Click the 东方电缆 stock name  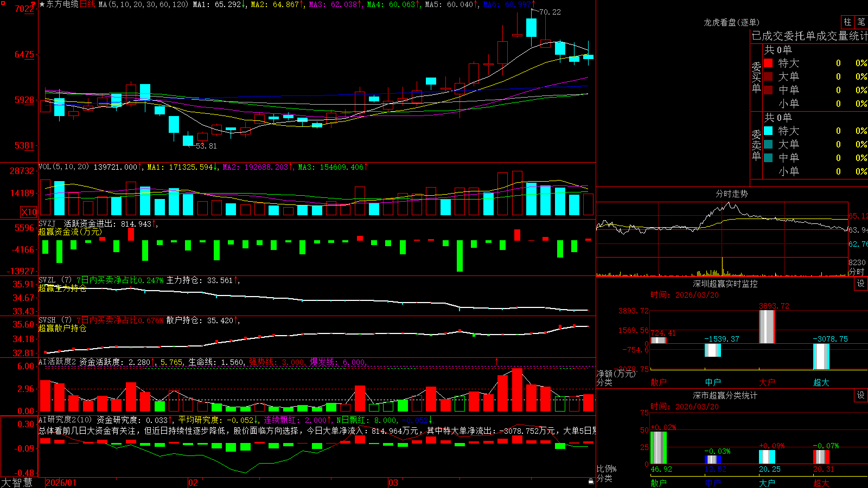62,4
